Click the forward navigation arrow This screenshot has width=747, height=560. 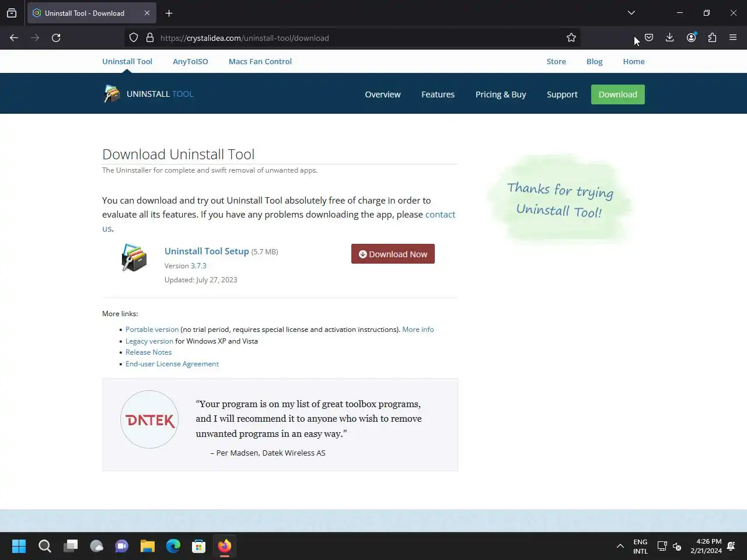[x=35, y=38]
